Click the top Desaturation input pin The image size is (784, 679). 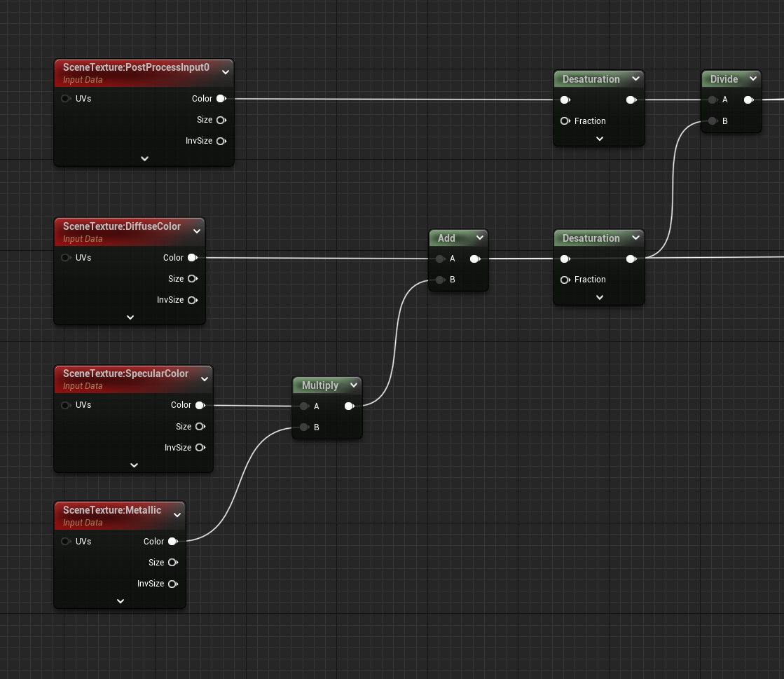click(x=565, y=100)
